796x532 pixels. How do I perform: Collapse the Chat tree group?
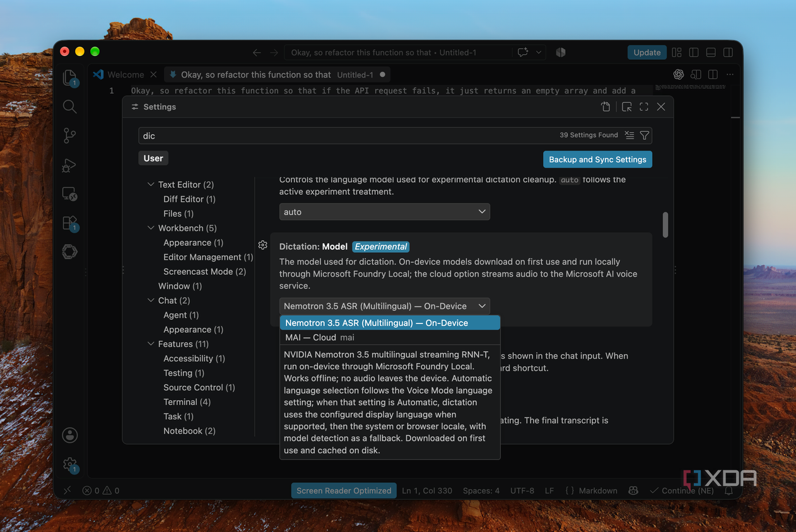pyautogui.click(x=151, y=301)
